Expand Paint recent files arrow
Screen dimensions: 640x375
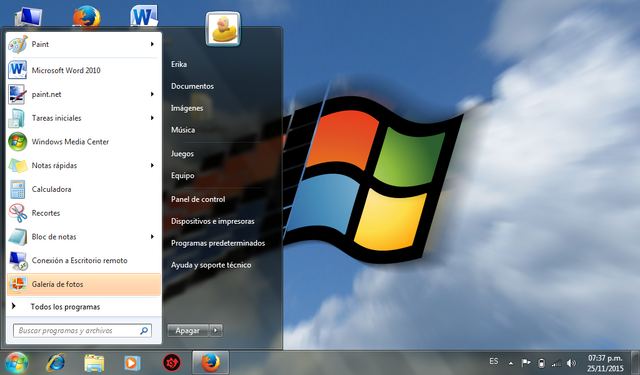point(152,44)
